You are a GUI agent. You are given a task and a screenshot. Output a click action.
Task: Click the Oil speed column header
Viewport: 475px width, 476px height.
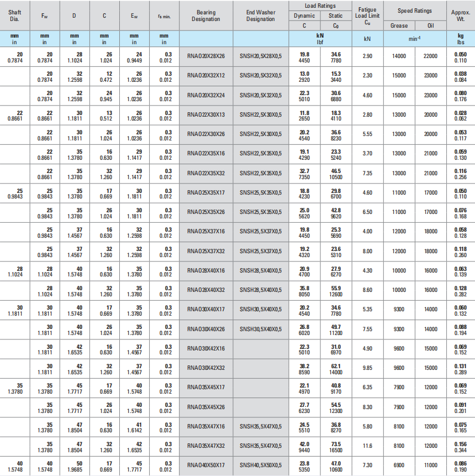click(x=430, y=25)
